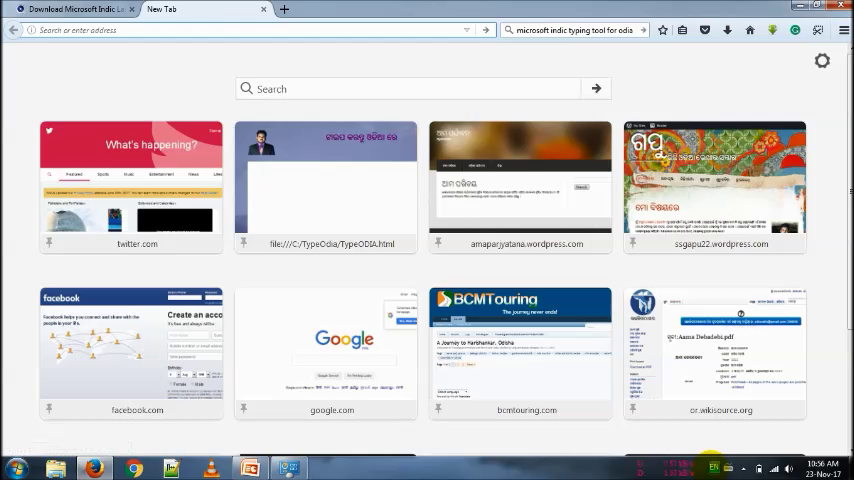Open the Downloads arrow icon
The width and height of the screenshot is (854, 480).
pos(727,30)
